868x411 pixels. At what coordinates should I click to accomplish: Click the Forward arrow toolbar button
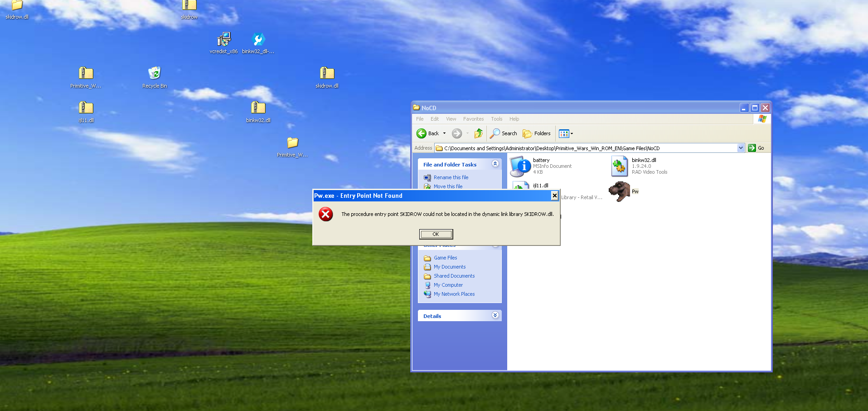click(457, 133)
